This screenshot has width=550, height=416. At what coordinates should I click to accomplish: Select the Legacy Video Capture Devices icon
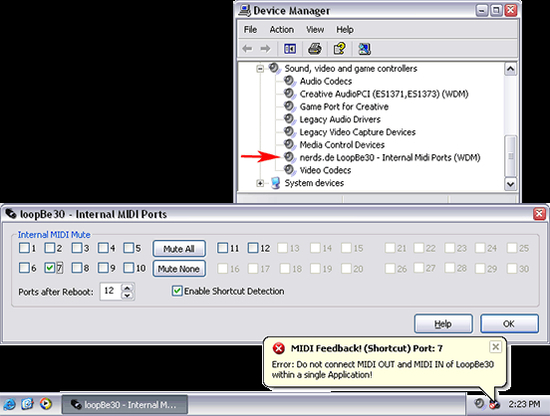289,132
